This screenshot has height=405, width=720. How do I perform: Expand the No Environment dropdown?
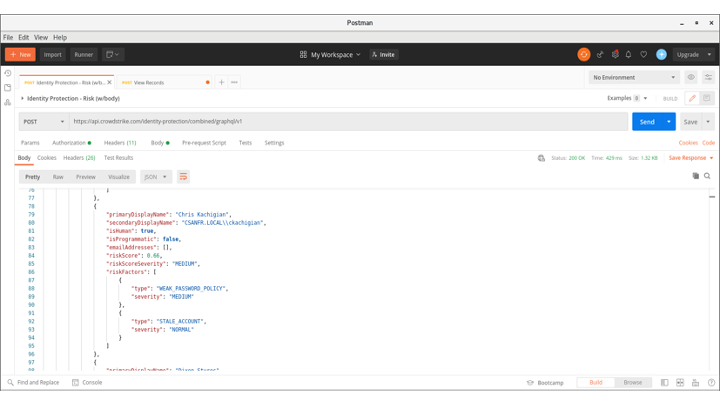[633, 77]
